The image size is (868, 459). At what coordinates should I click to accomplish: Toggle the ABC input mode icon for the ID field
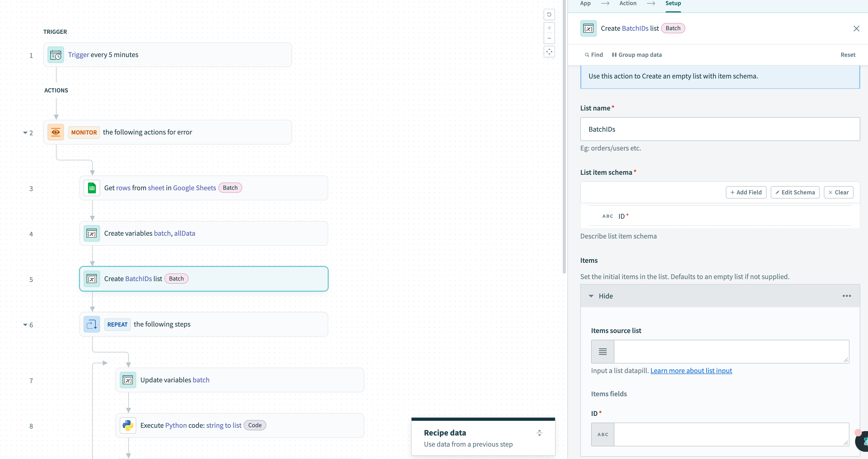coord(602,434)
